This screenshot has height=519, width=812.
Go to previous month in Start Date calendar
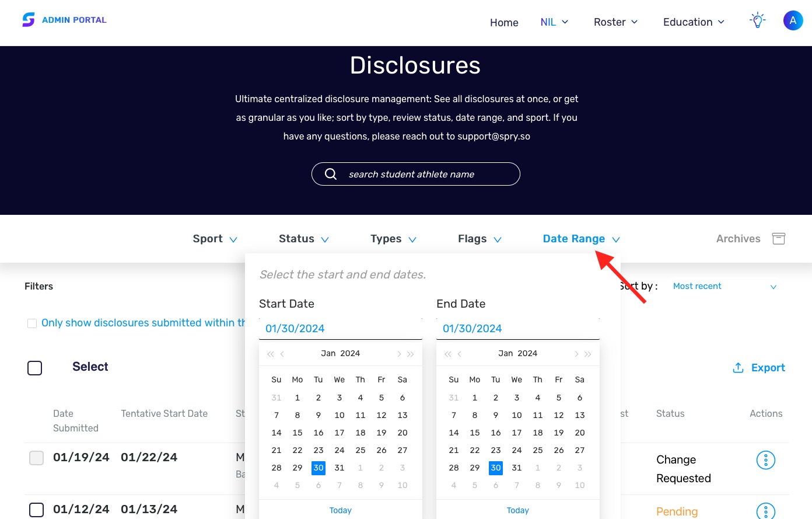pyautogui.click(x=282, y=354)
